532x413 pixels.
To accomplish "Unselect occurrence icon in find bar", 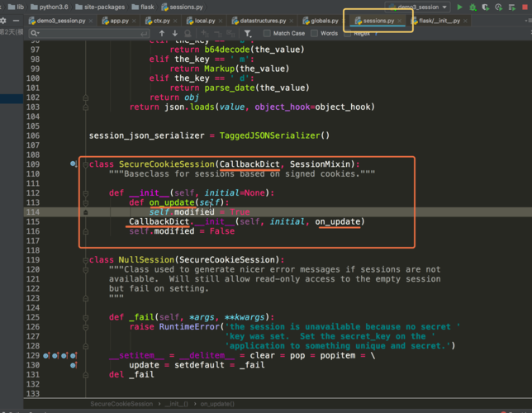I will tap(217, 33).
